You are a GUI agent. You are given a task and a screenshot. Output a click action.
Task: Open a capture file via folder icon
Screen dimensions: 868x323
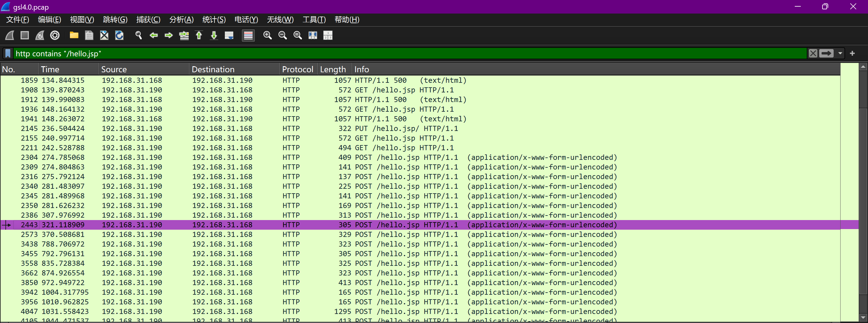[x=74, y=35]
